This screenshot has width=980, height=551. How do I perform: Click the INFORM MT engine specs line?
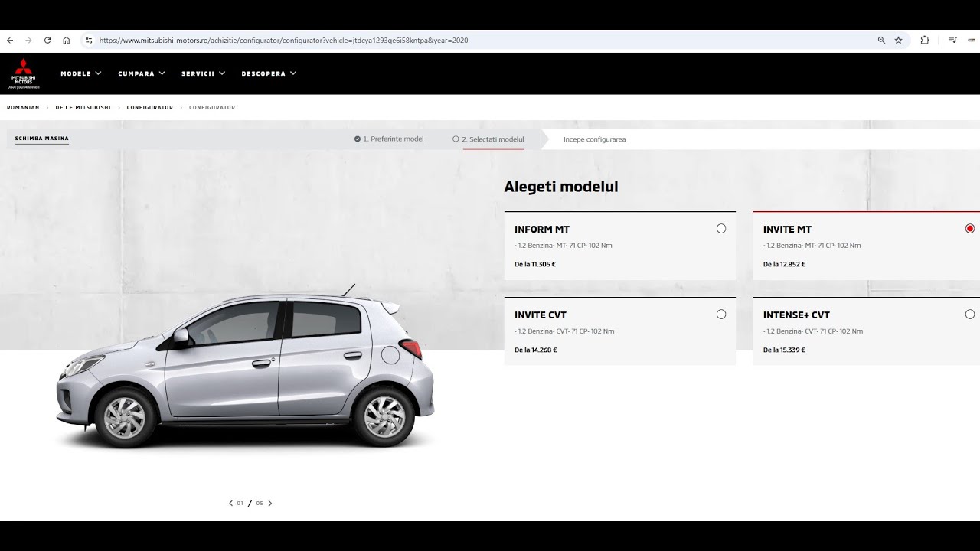click(x=563, y=246)
